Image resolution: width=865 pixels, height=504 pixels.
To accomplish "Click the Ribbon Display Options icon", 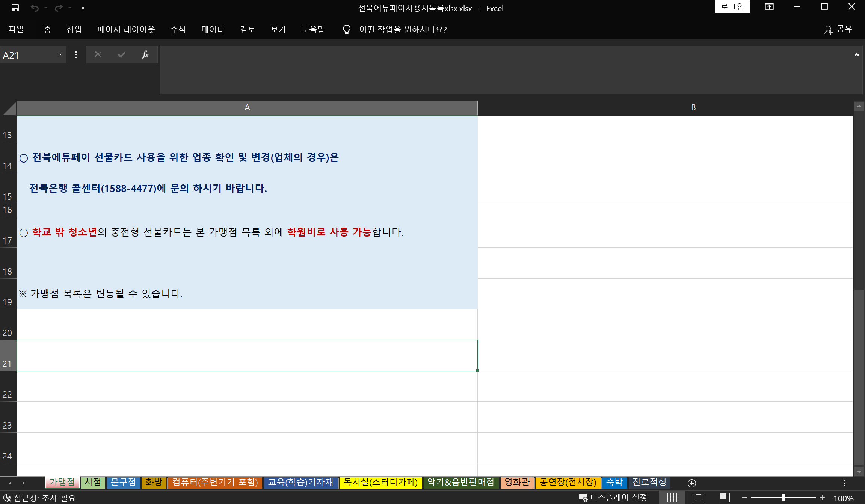I will 769,7.
